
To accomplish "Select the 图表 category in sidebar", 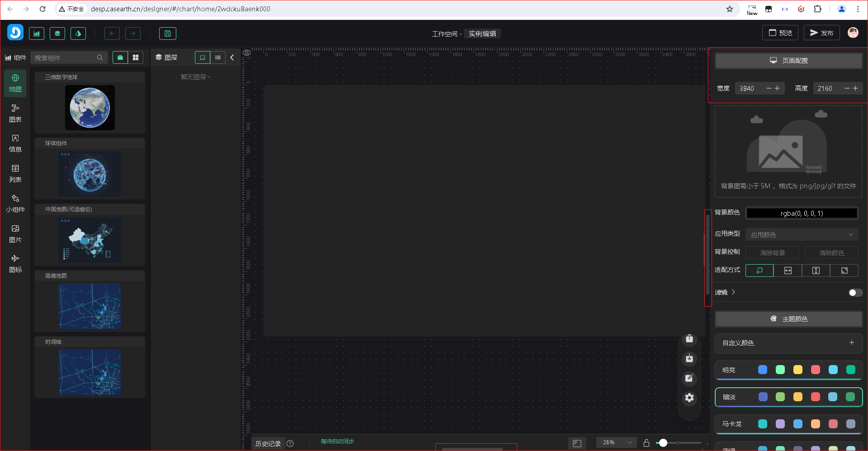I will point(15,113).
